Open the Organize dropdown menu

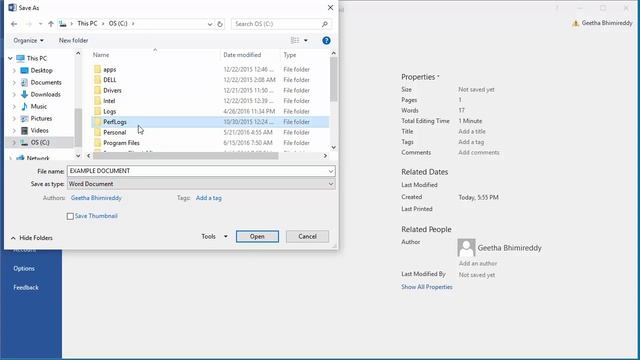(28, 40)
